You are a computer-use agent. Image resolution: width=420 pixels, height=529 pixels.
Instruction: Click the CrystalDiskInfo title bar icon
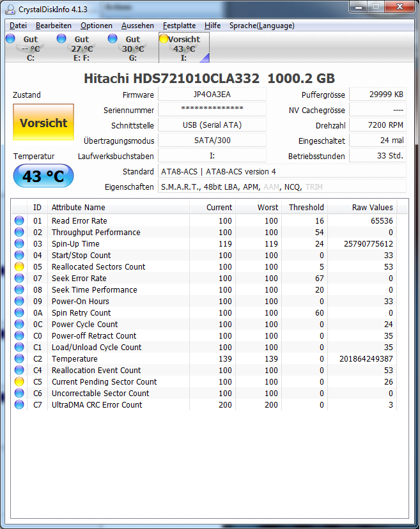(10, 9)
